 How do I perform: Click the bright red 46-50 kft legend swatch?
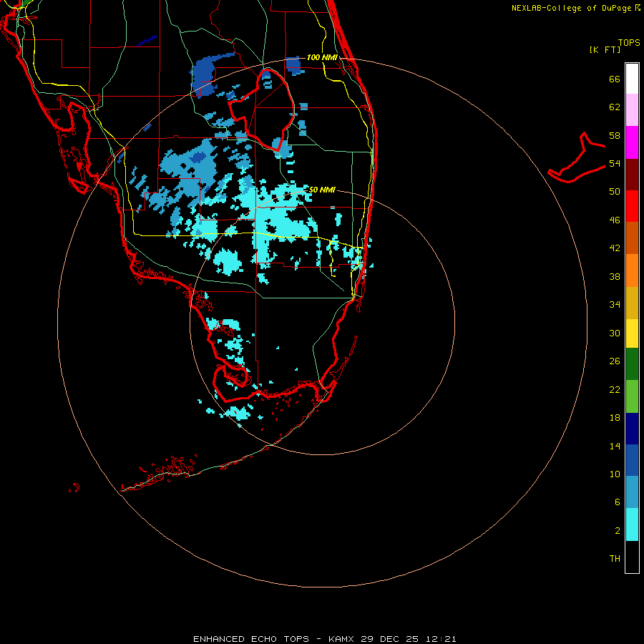pyautogui.click(x=632, y=206)
